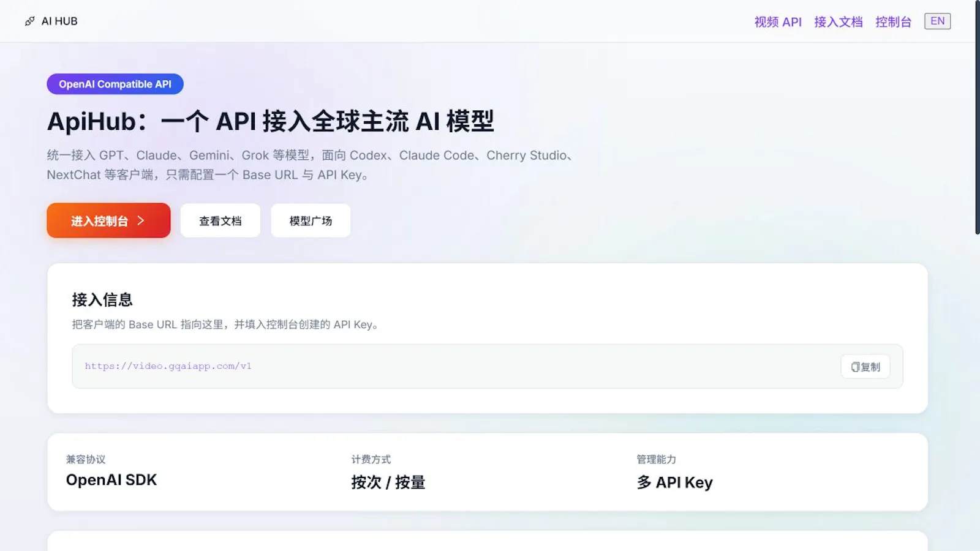980x551 pixels.
Task: Click the 多 API Key value text
Action: (x=674, y=482)
